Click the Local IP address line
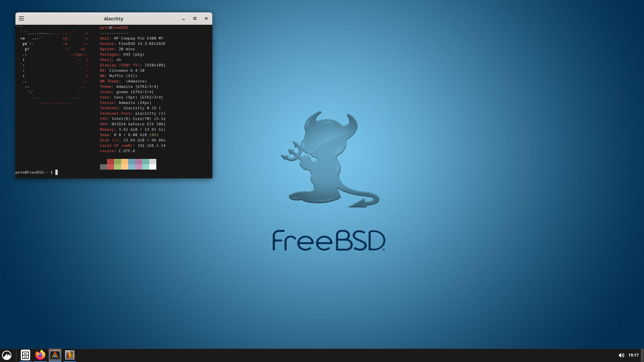Screen dimensions: 644x362 tap(132, 145)
